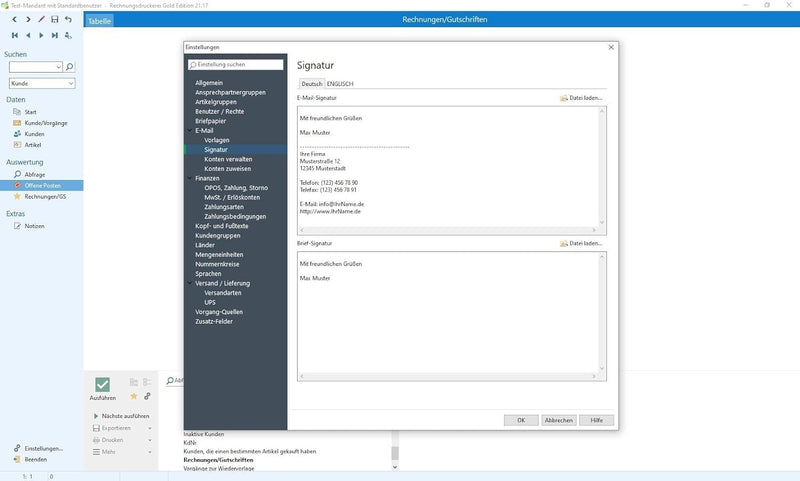Switch to the ENGLISCH signature tab
Image resolution: width=800 pixels, height=481 pixels.
(340, 84)
